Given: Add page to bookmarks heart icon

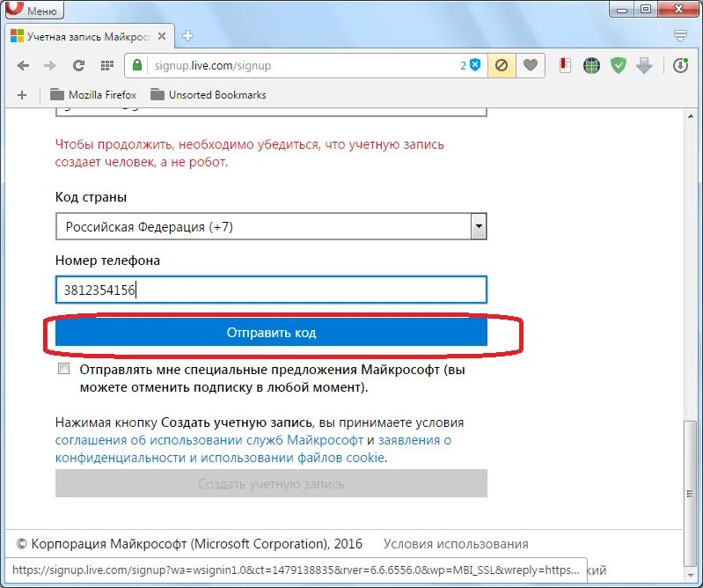Looking at the screenshot, I should 530,66.
